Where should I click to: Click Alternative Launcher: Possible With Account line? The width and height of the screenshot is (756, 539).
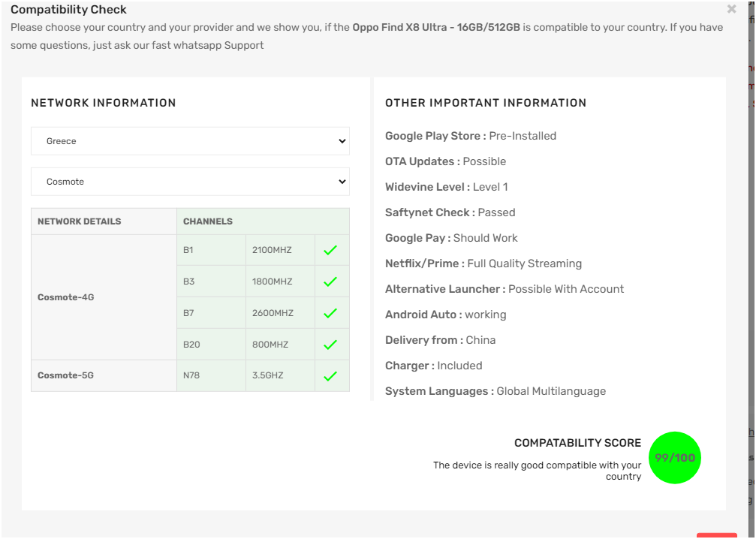(505, 289)
